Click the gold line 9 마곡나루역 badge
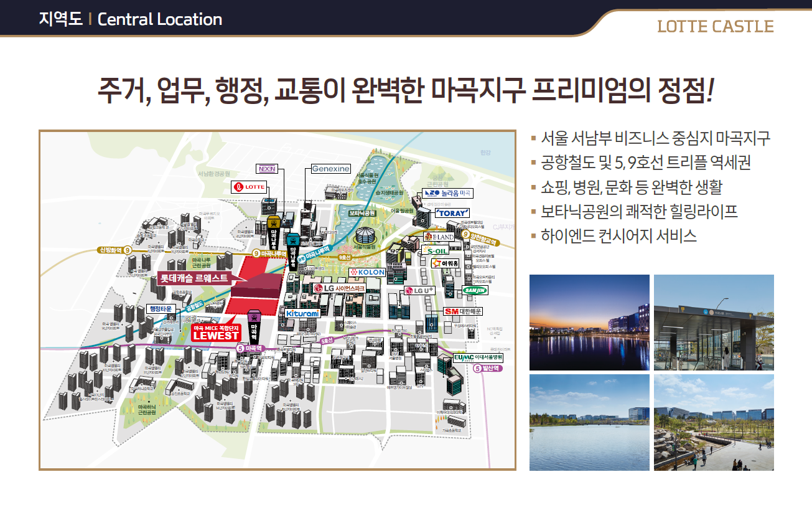812x510 pixels. pyautogui.click(x=269, y=253)
